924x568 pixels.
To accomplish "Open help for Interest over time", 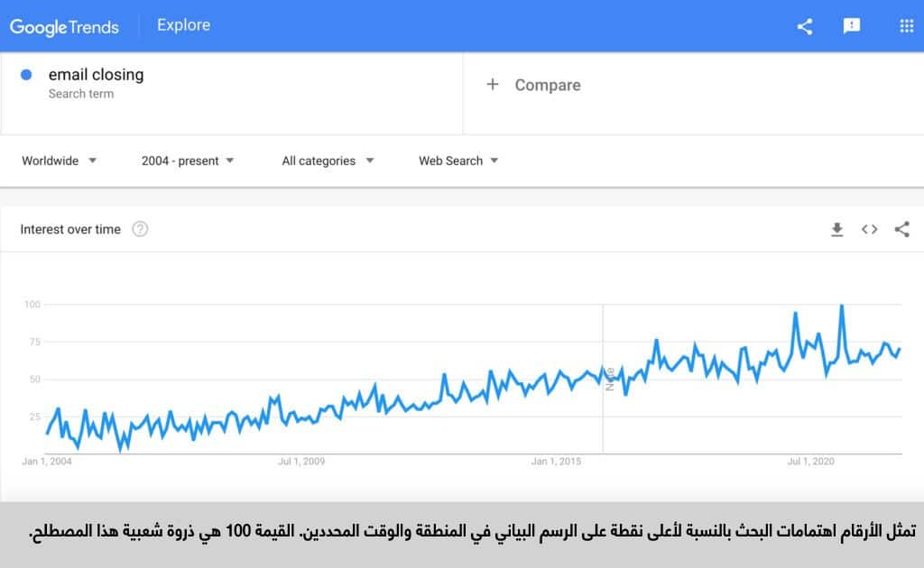I will pyautogui.click(x=140, y=230).
